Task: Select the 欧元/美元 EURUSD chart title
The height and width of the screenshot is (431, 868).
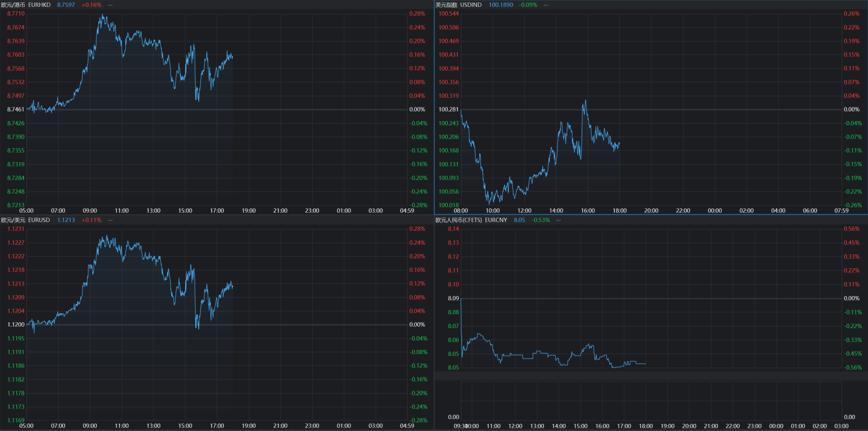Action: click(25, 220)
